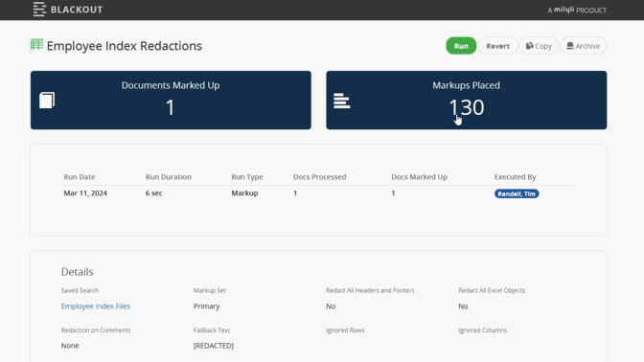
Task: Click the BLACKOUT brand name in the header
Action: (x=77, y=10)
